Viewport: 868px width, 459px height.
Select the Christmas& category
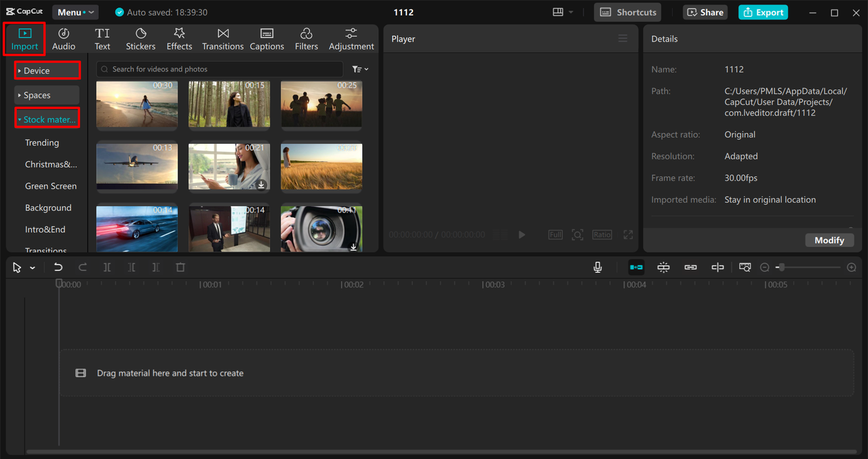pyautogui.click(x=51, y=164)
